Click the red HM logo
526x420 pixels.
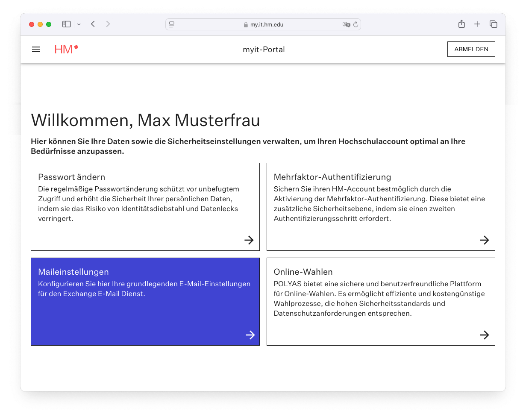(66, 49)
